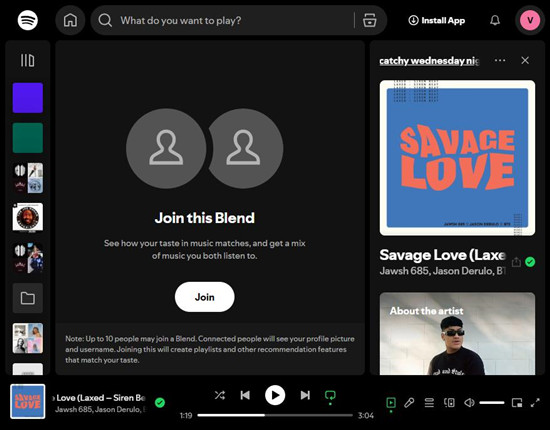The height and width of the screenshot is (430, 550).
Task: Click green saved checkmark in player bar
Action: 160,403
